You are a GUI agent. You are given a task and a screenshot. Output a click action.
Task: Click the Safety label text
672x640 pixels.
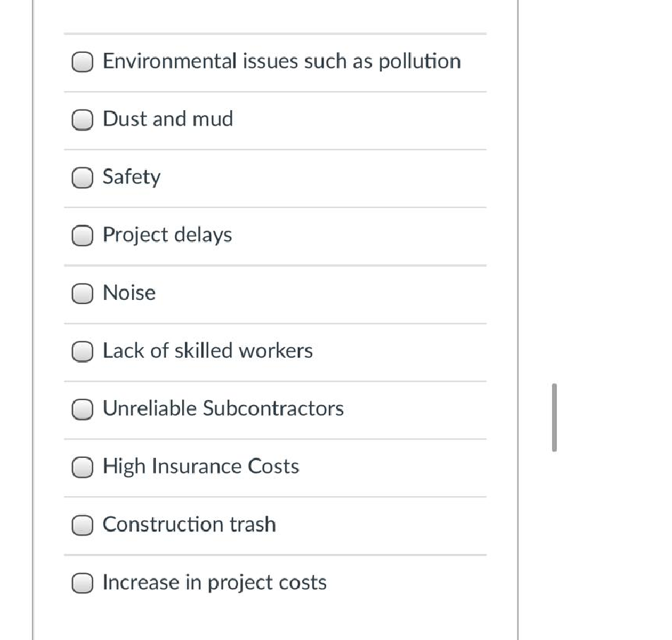click(x=131, y=177)
